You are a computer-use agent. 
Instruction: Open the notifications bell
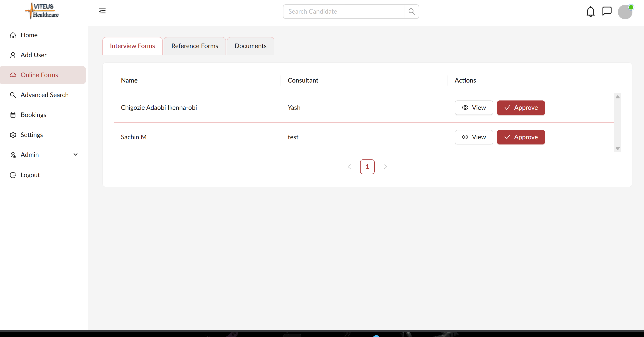pos(590,12)
